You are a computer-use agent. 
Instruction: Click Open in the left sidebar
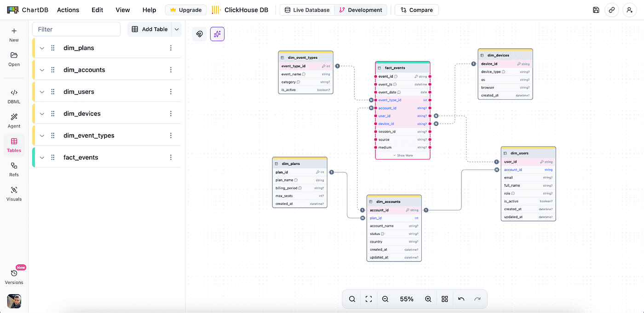pos(14,59)
